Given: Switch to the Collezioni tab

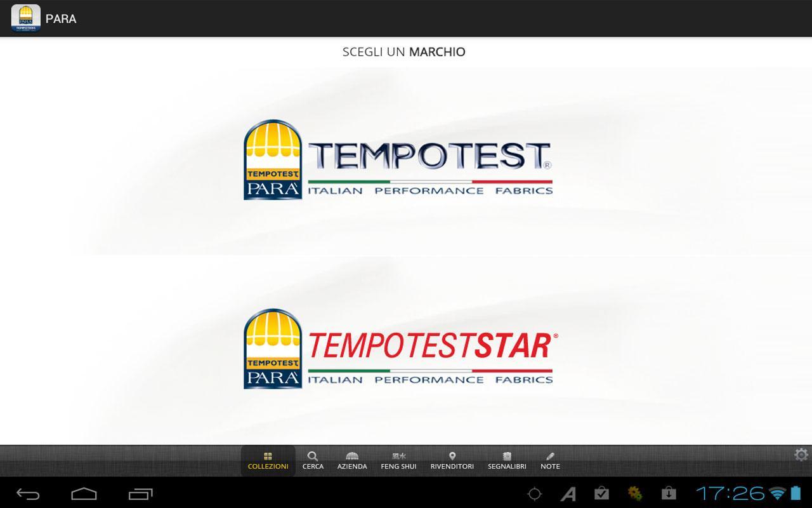Looking at the screenshot, I should [x=268, y=460].
